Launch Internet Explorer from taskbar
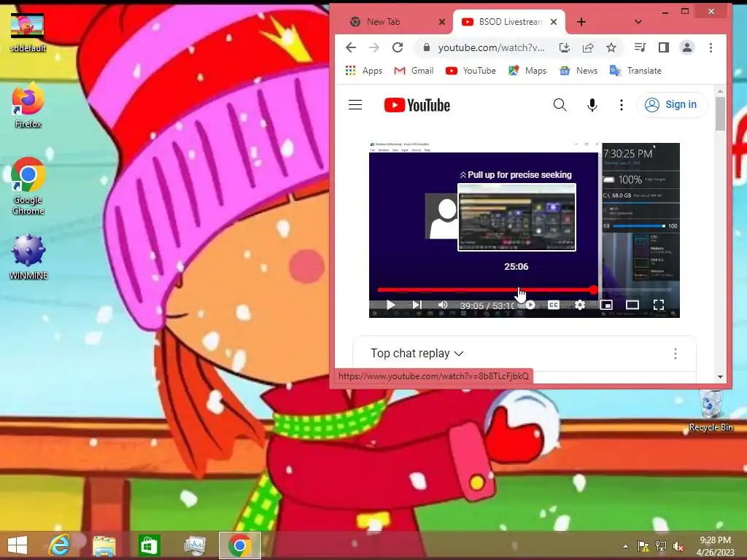 click(x=60, y=545)
